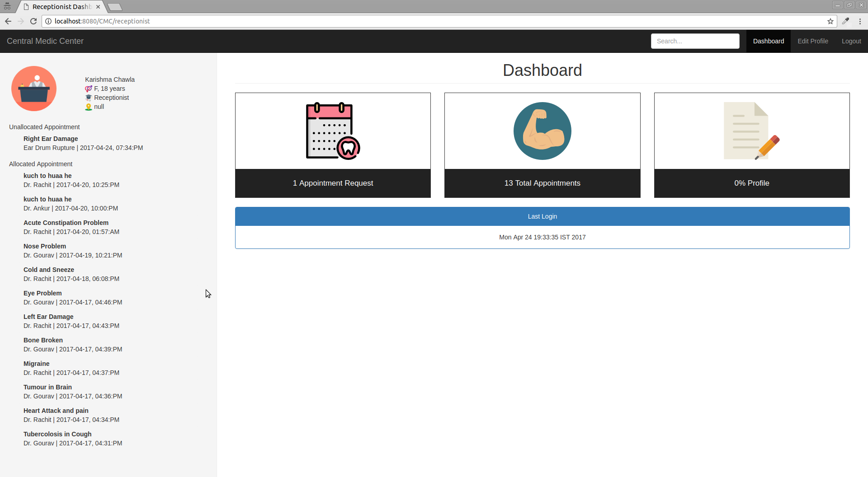Click the receptionist desk avatar icon
Image resolution: width=868 pixels, height=477 pixels.
(34, 89)
